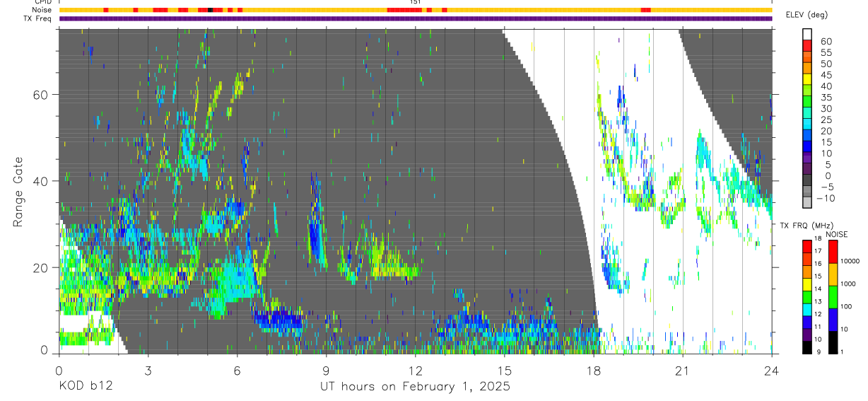Click the '24' tick label on time axis

pos(772,371)
